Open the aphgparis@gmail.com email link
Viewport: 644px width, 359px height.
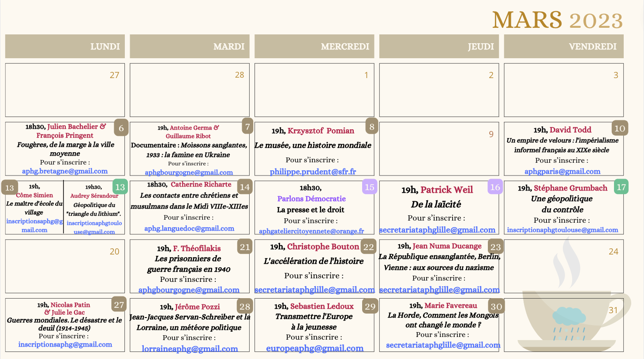pos(562,172)
